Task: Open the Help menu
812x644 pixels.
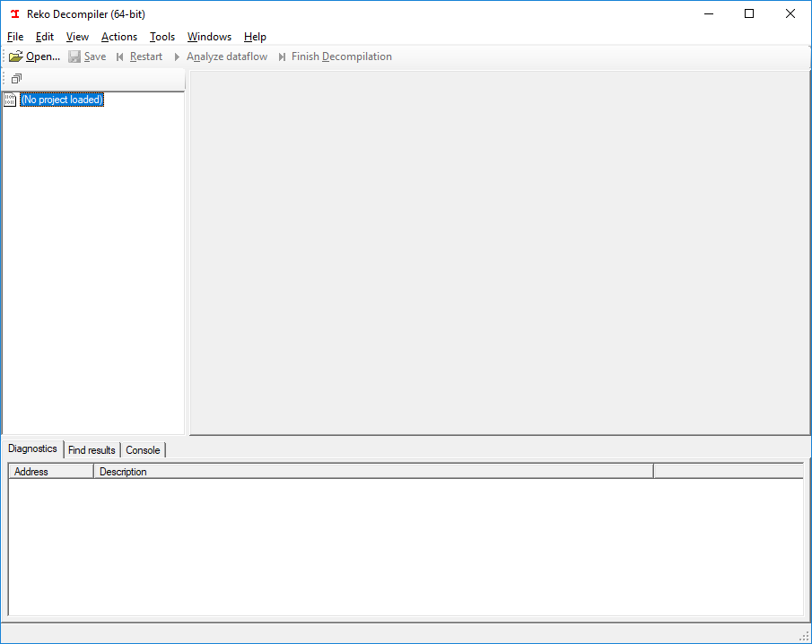Action: coord(255,37)
